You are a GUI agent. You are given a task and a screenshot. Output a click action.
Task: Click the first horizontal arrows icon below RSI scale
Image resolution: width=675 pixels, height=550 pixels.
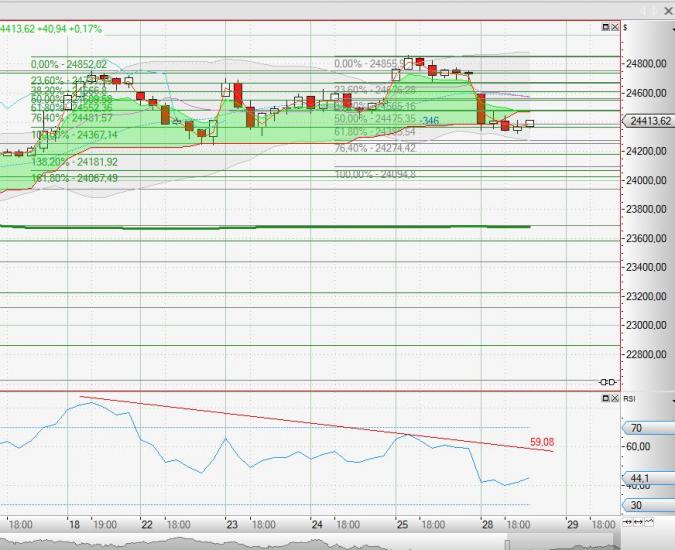(626, 523)
